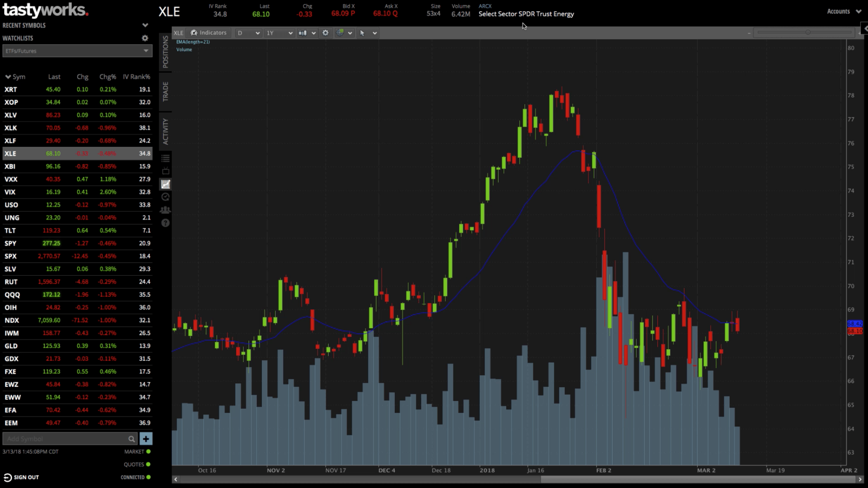The height and width of the screenshot is (488, 868).
Task: Select XLF row in watchlist
Action: (77, 140)
